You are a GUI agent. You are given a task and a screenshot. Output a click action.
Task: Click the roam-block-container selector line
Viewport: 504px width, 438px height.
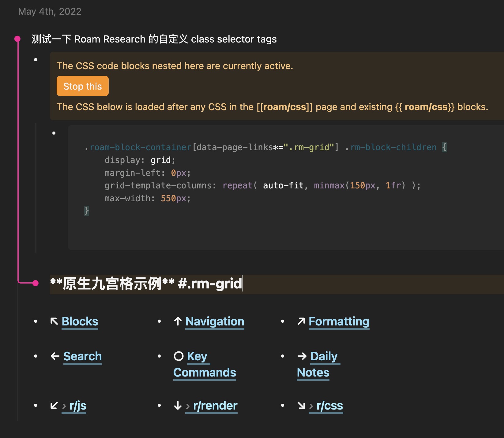coord(265,147)
